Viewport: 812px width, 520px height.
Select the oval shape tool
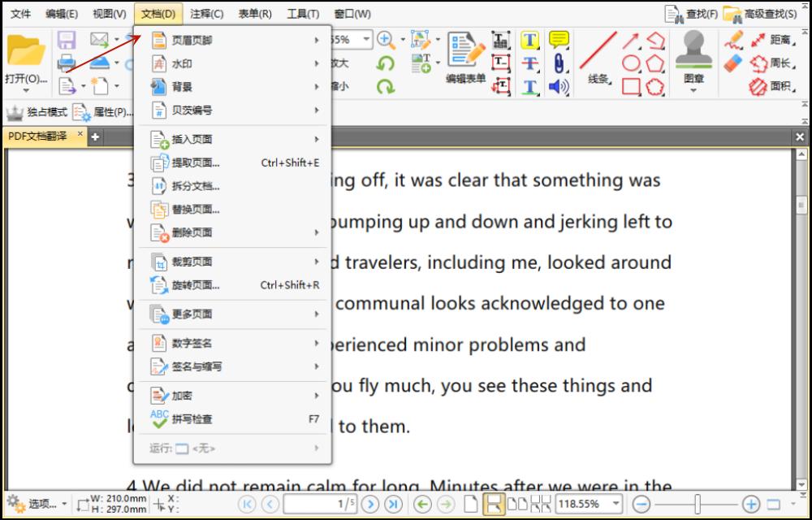coord(631,63)
